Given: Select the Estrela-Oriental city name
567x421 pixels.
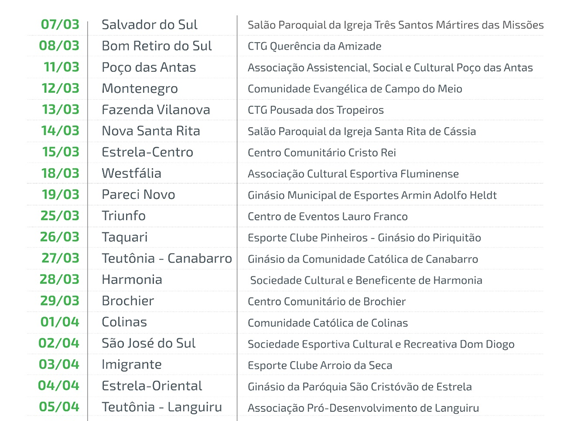Looking at the screenshot, I should (x=152, y=386).
